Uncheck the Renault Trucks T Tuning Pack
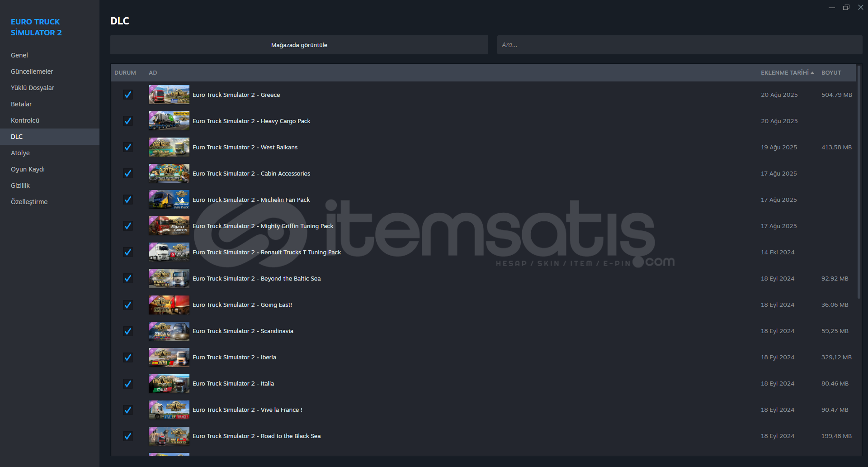This screenshot has width=868, height=467. [x=128, y=252]
